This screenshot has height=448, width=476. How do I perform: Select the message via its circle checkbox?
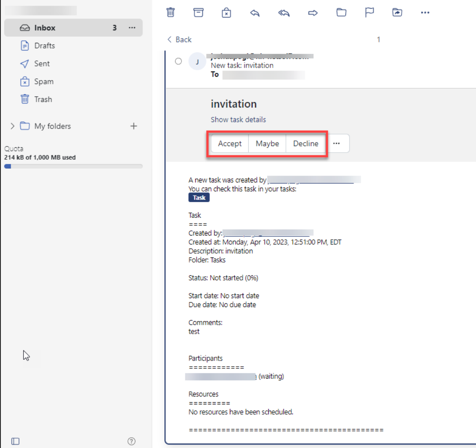coord(178,61)
